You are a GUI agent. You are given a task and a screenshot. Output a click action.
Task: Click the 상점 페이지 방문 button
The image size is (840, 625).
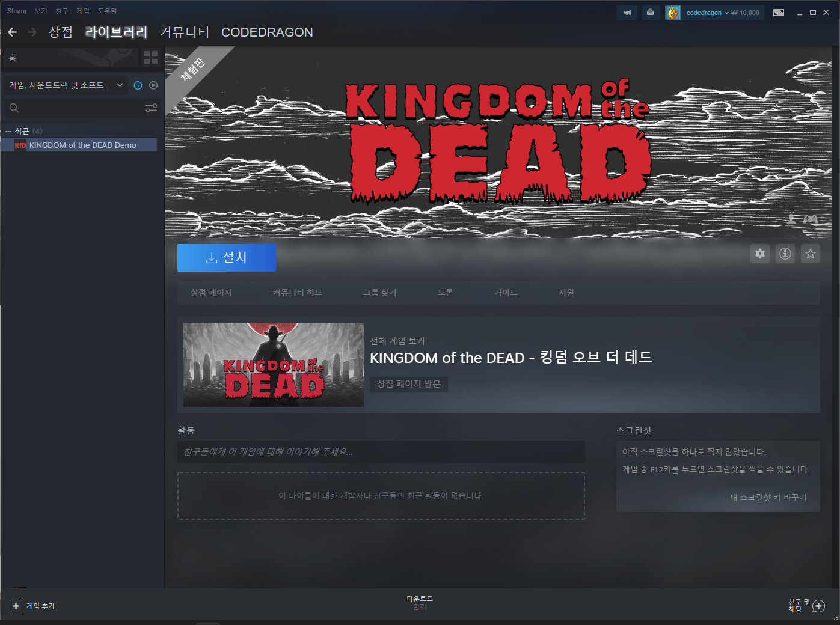pos(409,384)
